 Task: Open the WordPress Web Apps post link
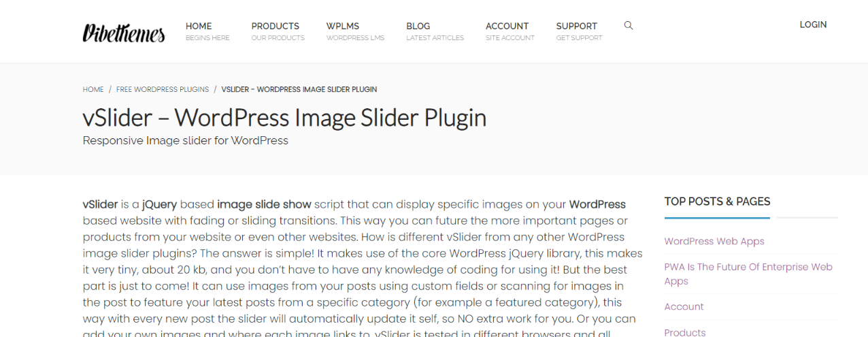coord(714,241)
